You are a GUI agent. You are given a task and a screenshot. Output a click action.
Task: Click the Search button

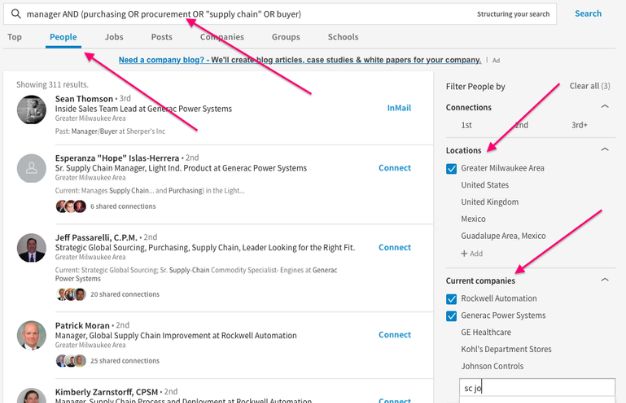(588, 14)
